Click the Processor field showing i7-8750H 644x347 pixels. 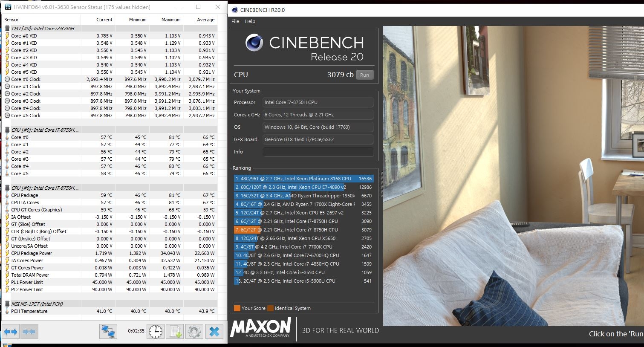(x=318, y=102)
